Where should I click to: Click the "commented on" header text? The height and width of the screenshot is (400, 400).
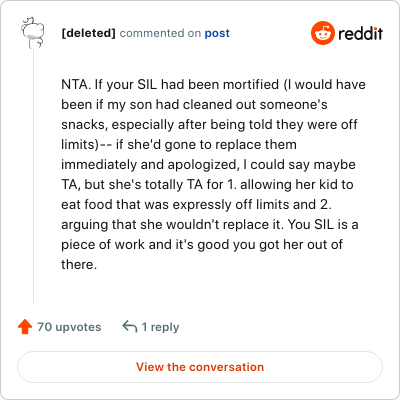coord(160,33)
